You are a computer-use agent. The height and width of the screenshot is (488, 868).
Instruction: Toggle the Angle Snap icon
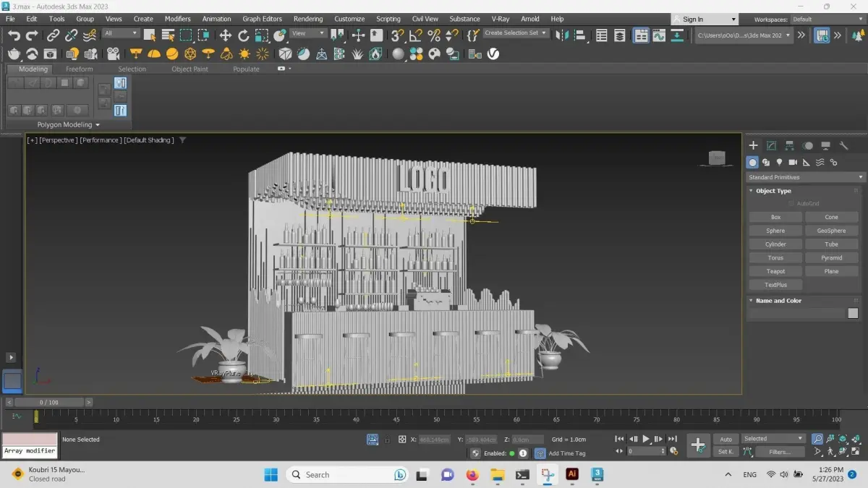[416, 35]
